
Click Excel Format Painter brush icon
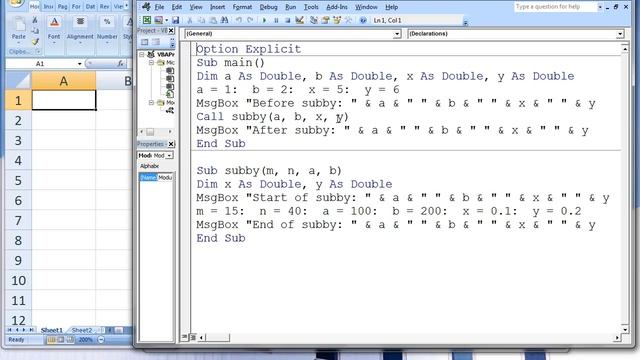[35, 42]
